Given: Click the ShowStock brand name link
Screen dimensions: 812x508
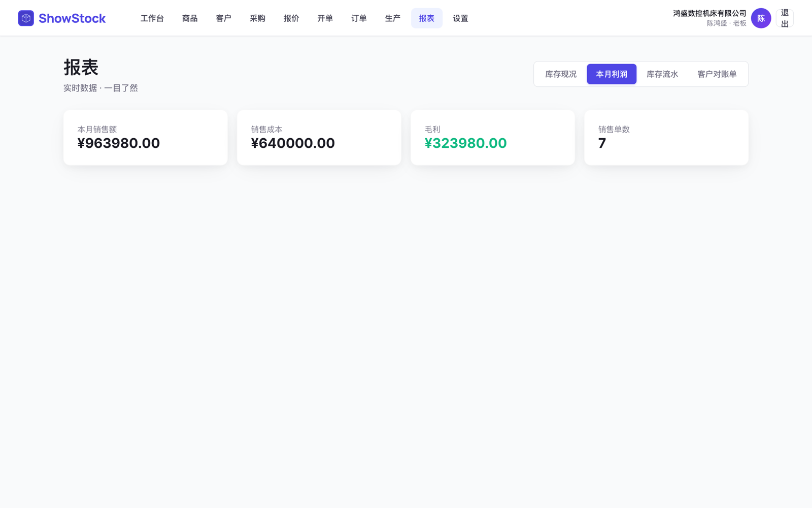Looking at the screenshot, I should 72,18.
